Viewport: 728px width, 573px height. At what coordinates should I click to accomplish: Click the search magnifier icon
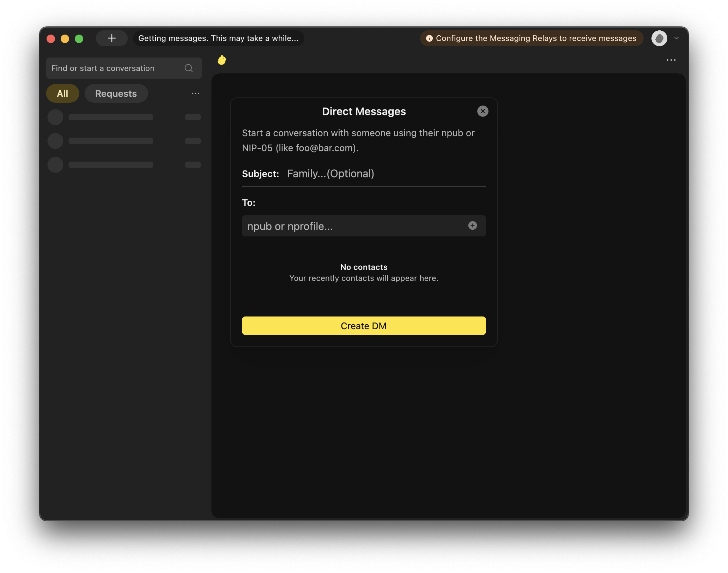pyautogui.click(x=189, y=68)
